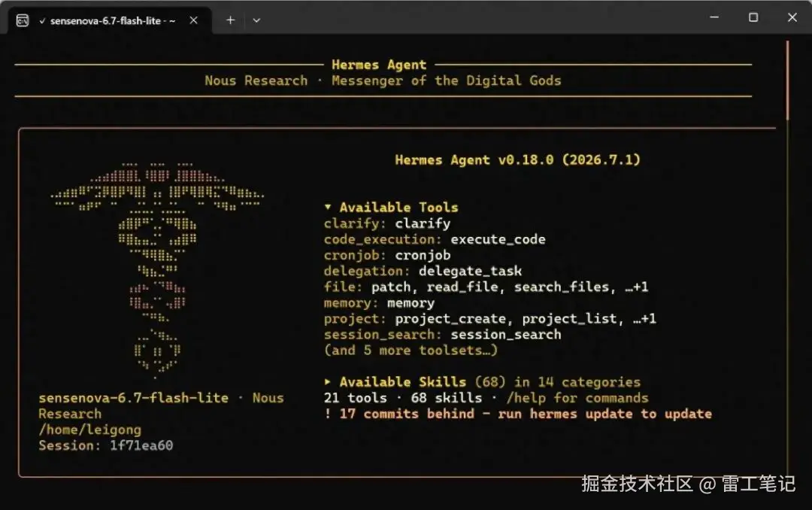Click the terminal vertical scrollbar thumb
The width and height of the screenshot is (812, 510).
[x=788, y=80]
